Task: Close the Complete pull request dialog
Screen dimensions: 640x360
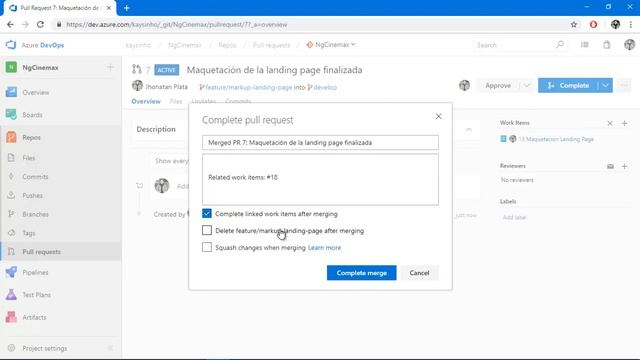Action: click(x=438, y=116)
